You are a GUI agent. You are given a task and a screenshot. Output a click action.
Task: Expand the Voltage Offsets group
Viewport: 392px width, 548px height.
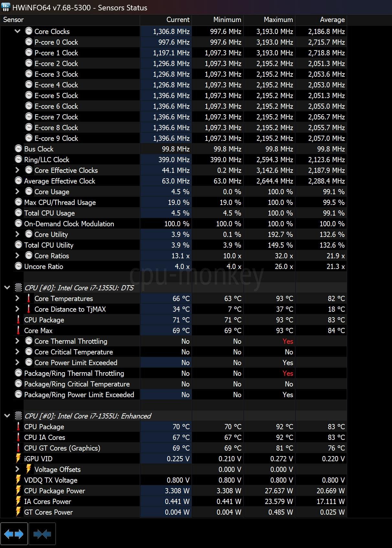tap(17, 469)
